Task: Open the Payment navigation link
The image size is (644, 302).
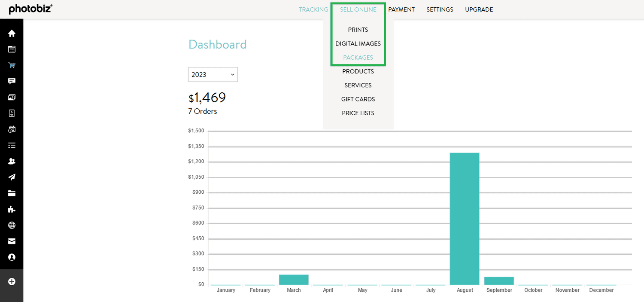Action: pos(401,9)
